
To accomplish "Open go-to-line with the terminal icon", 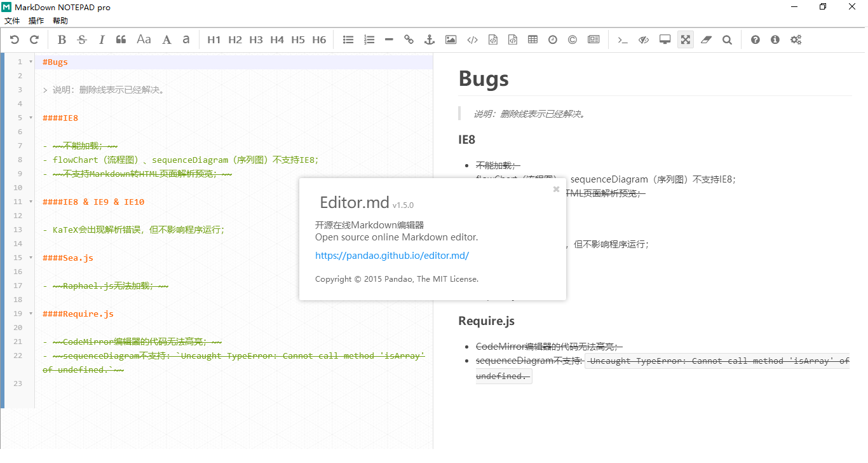I will tap(623, 39).
